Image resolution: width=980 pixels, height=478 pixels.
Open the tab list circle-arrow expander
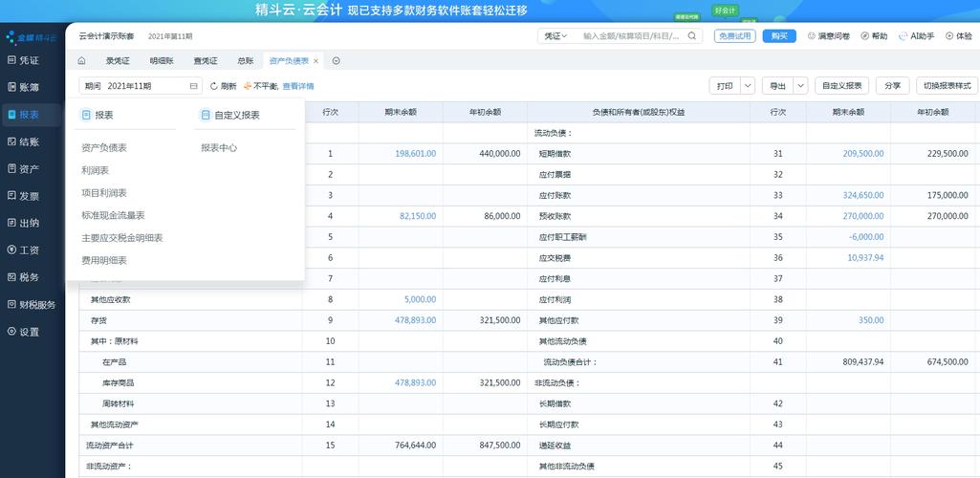[x=337, y=60]
